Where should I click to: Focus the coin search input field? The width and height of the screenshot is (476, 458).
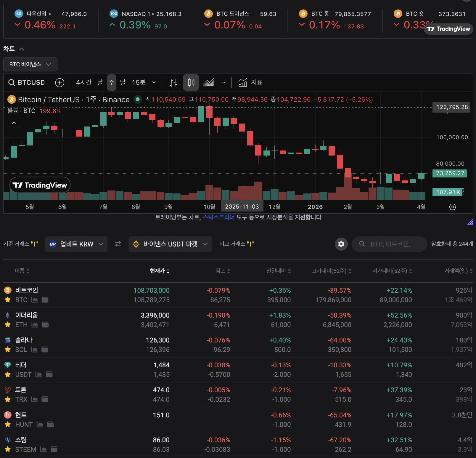pos(390,244)
